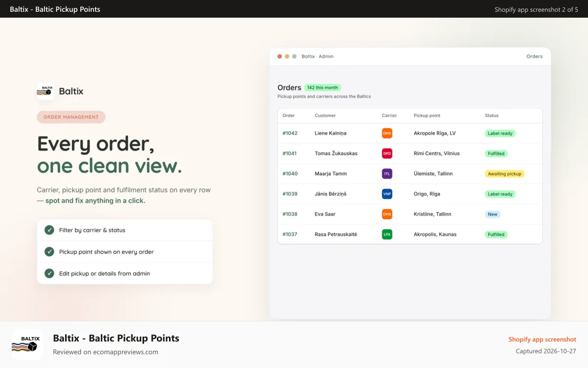
Task: Click the Fulfilled status for order #1041
Action: (496, 154)
